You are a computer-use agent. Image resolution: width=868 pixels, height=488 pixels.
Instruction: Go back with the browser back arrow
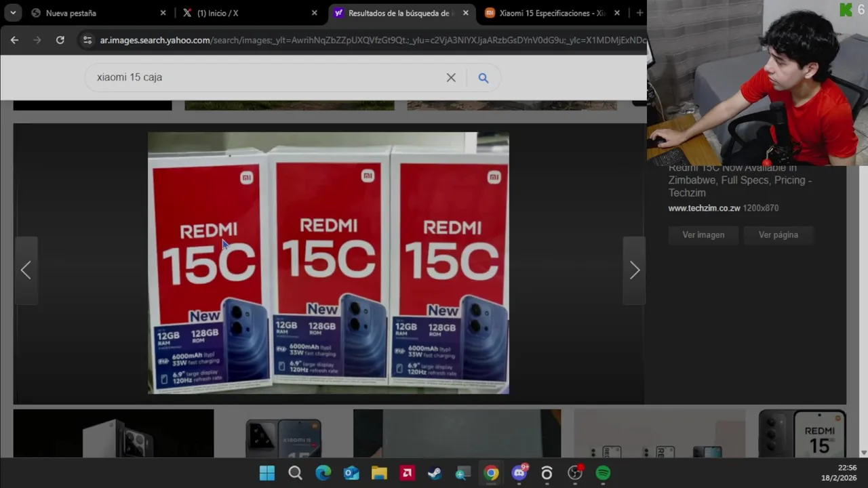14,40
